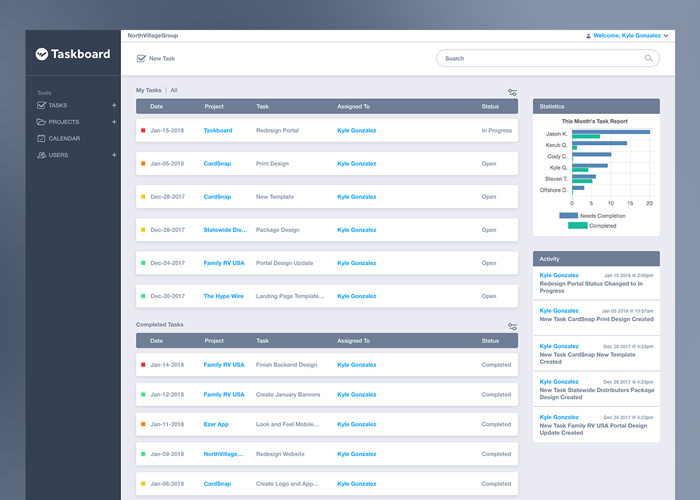This screenshot has width=700, height=500.
Task: Open the Taskboard project link
Action: 218,130
